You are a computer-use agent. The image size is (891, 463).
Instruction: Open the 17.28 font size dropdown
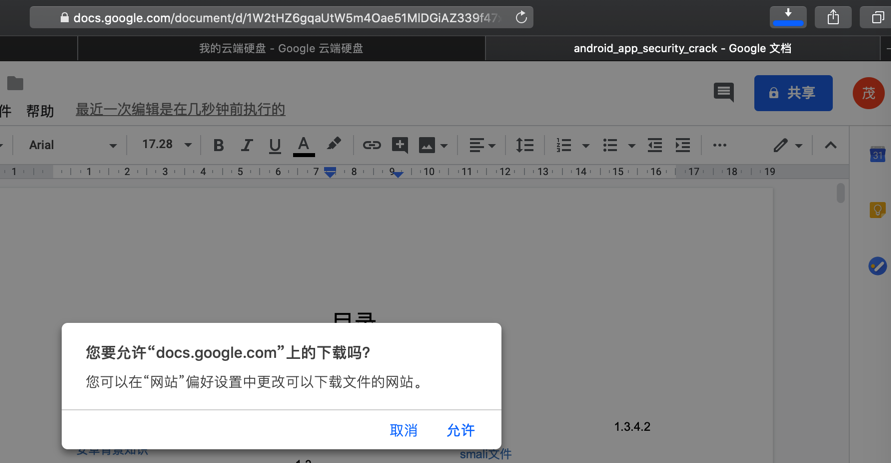pos(166,145)
